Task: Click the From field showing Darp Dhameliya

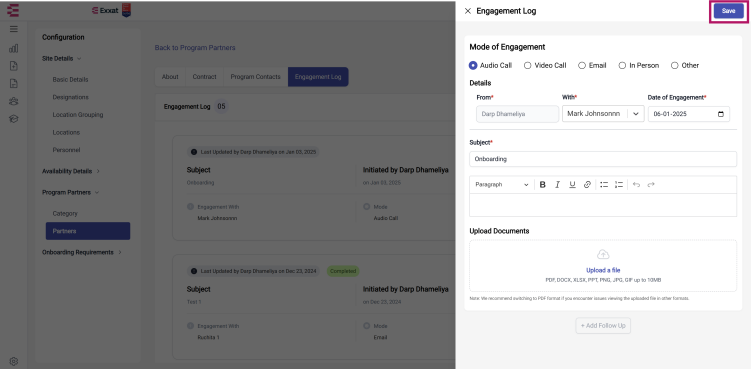Action: pyautogui.click(x=517, y=114)
